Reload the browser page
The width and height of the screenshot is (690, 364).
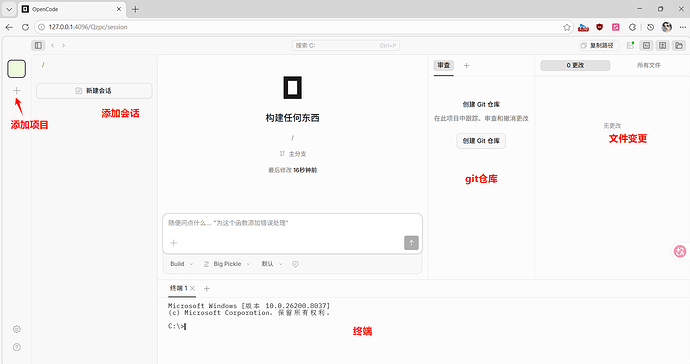(x=25, y=27)
